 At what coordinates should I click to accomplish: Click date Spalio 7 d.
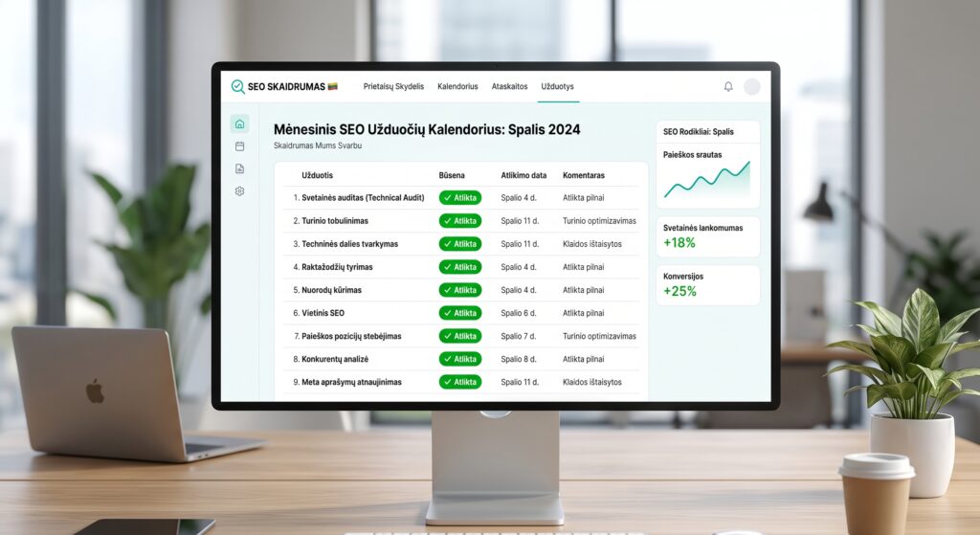click(518, 336)
